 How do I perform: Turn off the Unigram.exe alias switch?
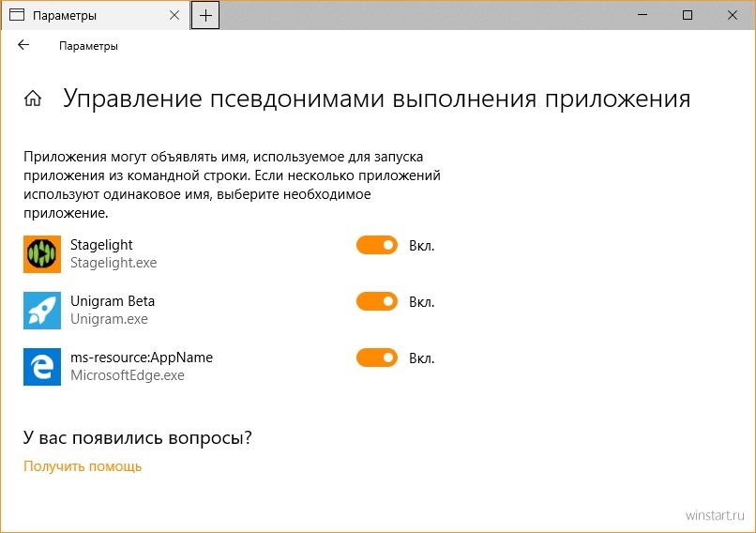(377, 301)
